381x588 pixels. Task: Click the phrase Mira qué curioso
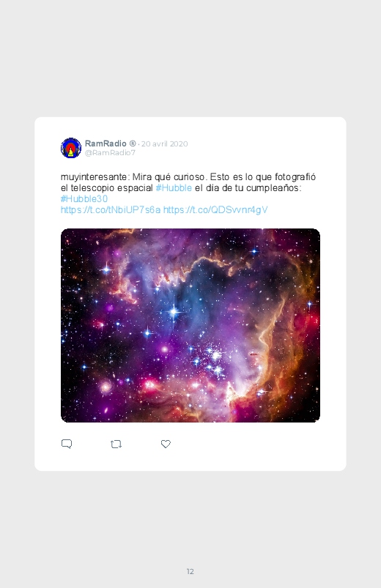pos(170,177)
